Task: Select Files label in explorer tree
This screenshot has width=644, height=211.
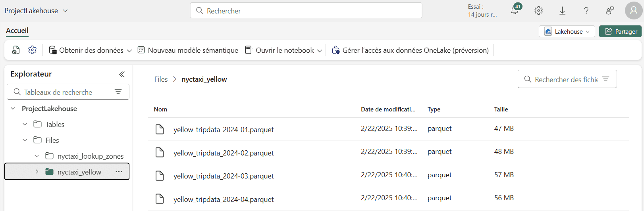Action: tap(52, 140)
